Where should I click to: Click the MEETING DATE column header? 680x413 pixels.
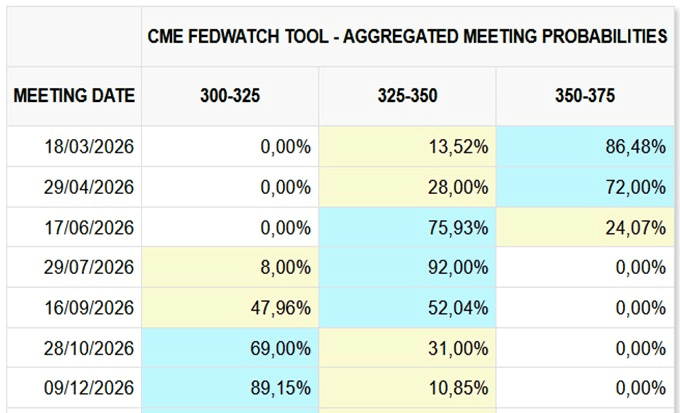point(74,96)
